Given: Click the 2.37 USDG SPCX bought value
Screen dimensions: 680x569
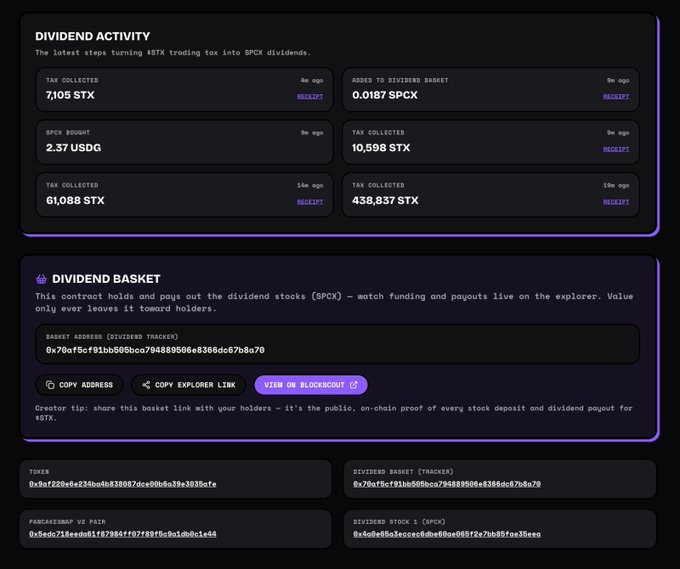Looking at the screenshot, I should coord(73,147).
